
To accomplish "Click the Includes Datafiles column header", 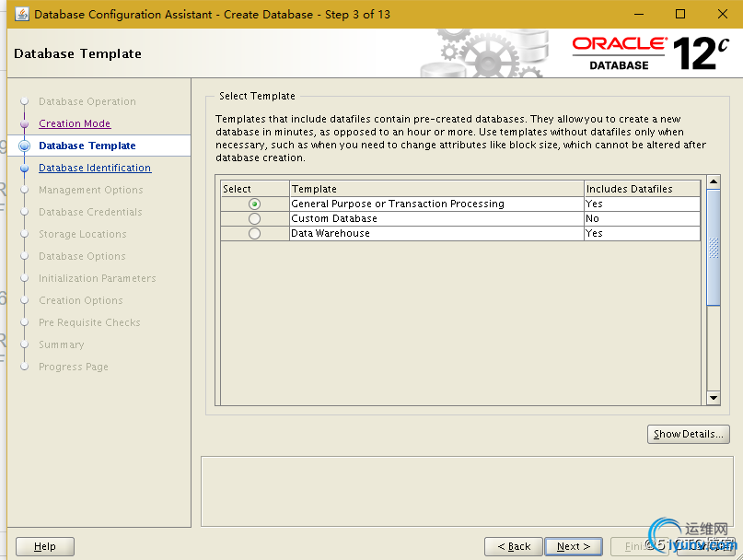I will (x=642, y=189).
